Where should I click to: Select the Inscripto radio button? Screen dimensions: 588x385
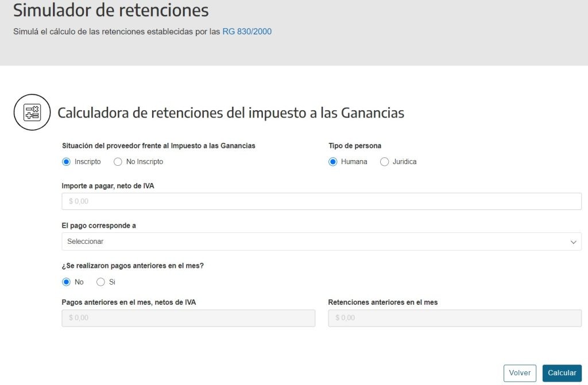[x=66, y=162]
